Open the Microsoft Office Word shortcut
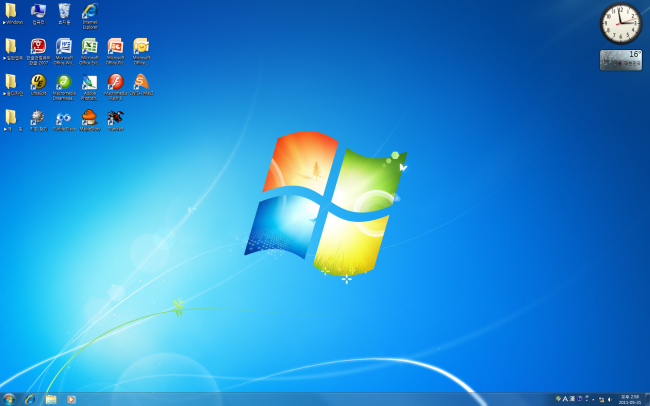The image size is (650, 406). coord(64,47)
